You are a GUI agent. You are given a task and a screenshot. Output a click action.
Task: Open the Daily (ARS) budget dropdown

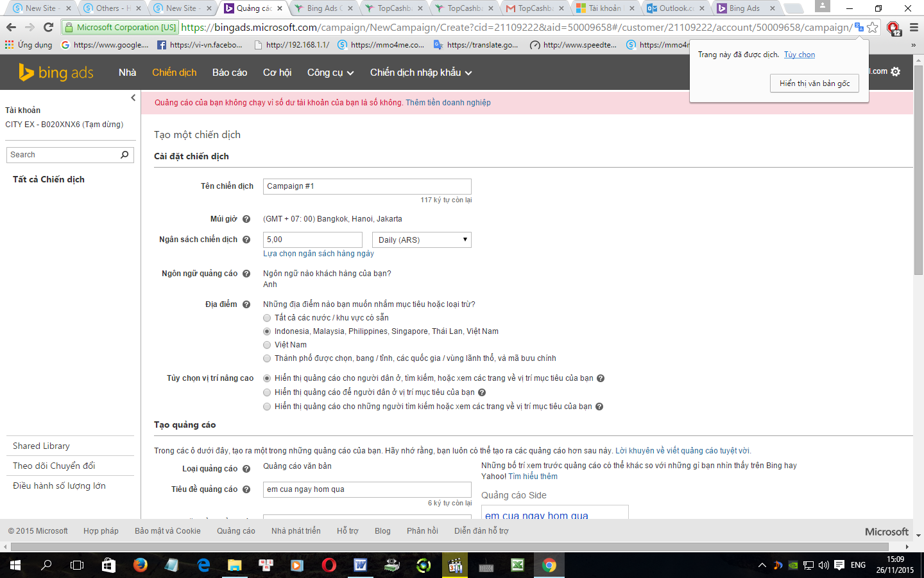(422, 240)
